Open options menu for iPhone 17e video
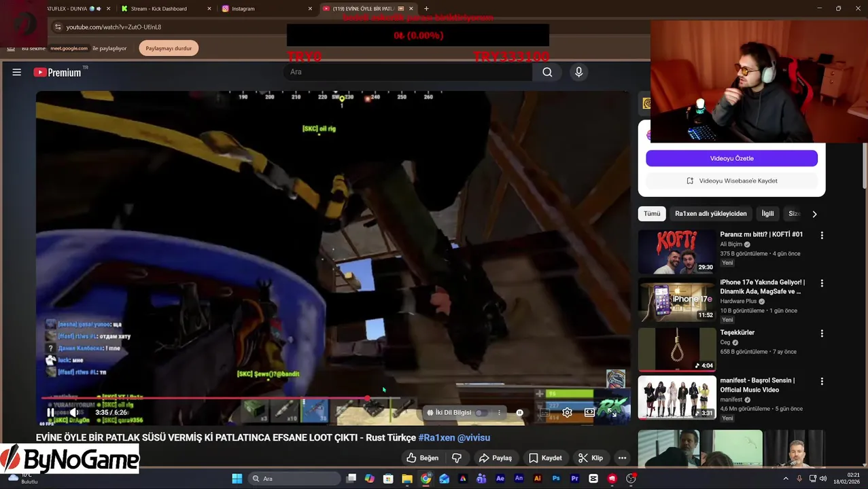 point(822,283)
